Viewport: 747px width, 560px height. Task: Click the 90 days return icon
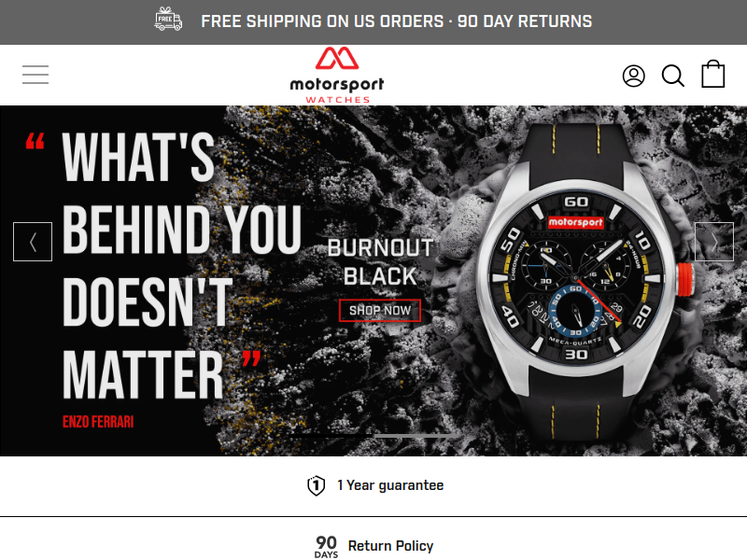(326, 546)
